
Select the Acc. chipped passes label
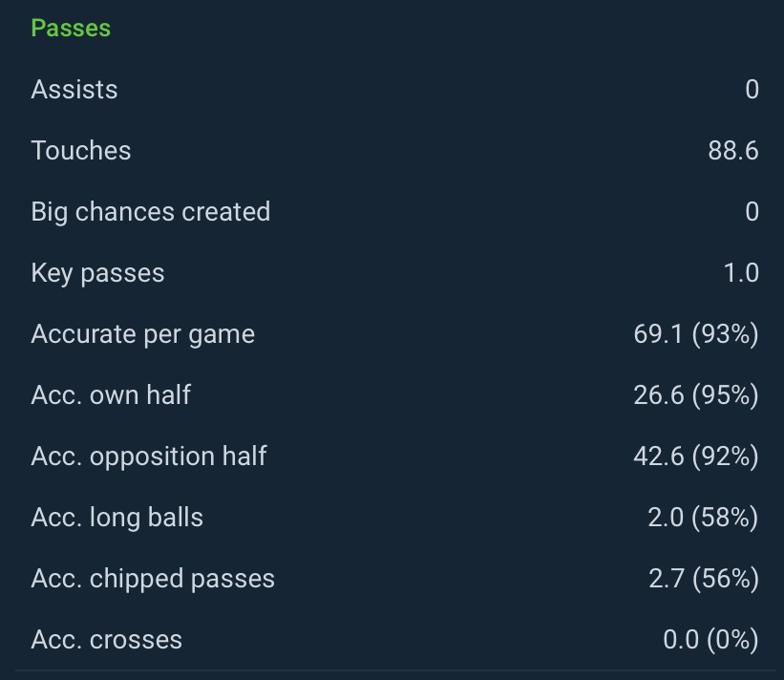pyautogui.click(x=153, y=579)
